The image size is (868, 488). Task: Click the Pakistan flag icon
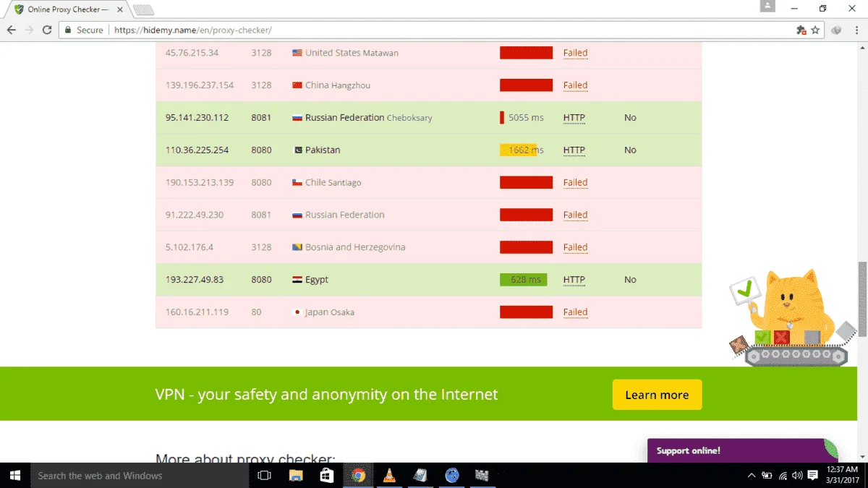297,150
